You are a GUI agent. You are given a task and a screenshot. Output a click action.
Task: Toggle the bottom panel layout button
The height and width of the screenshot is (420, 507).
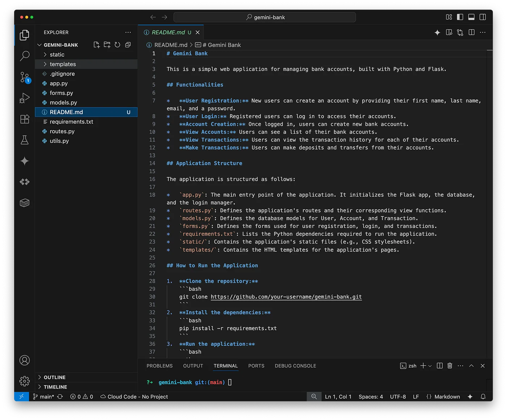pos(471,17)
